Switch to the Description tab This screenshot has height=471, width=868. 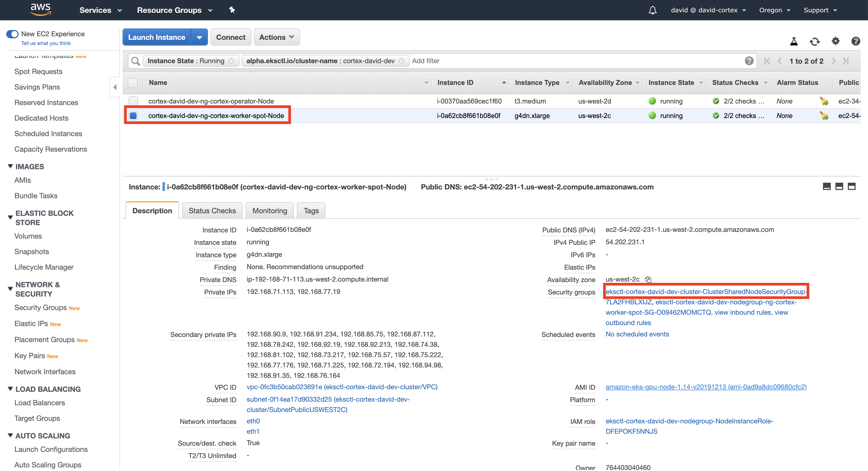tap(152, 210)
